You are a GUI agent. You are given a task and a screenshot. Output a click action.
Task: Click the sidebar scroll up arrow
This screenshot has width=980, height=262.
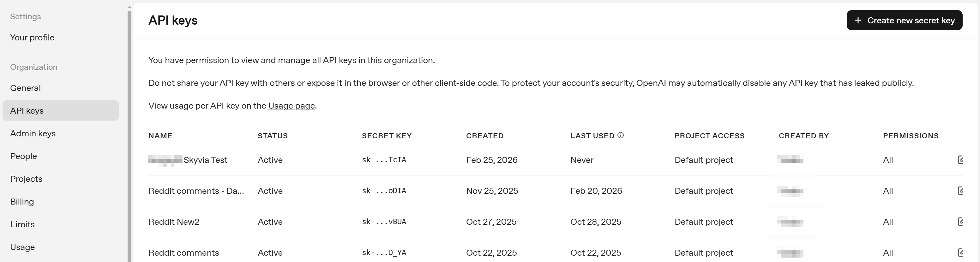[x=129, y=7]
